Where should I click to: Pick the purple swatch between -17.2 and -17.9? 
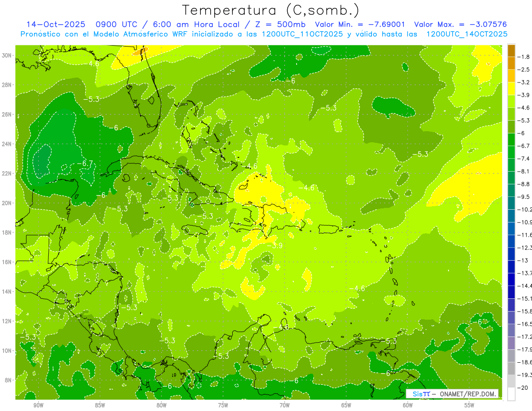point(512,343)
